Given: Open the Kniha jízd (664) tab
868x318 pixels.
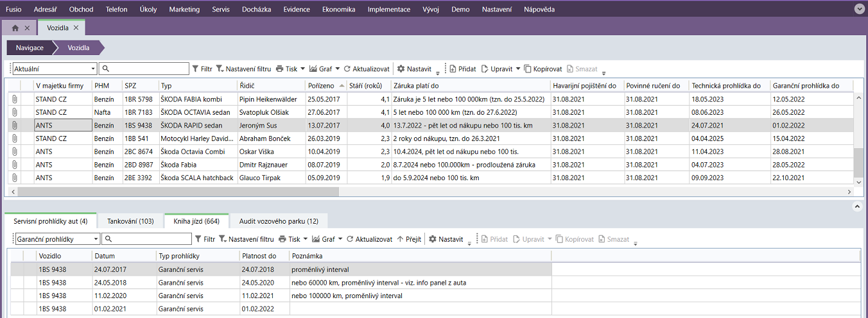Looking at the screenshot, I should point(196,221).
